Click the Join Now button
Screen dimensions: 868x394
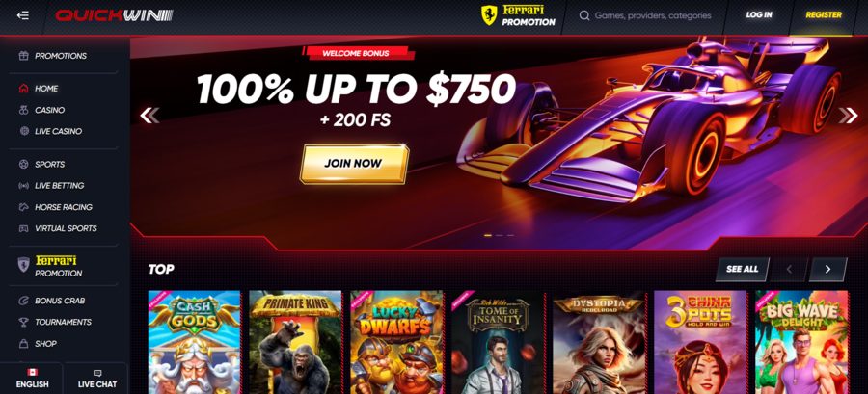[354, 164]
